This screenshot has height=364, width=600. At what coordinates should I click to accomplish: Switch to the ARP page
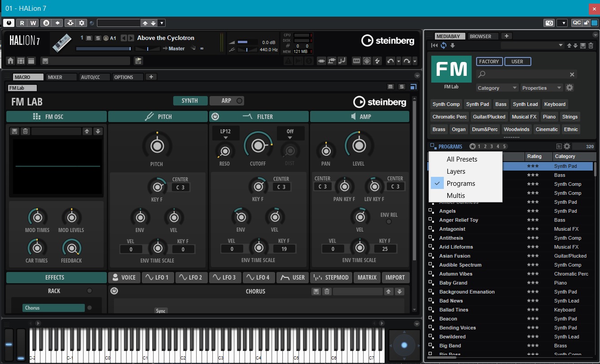(226, 101)
